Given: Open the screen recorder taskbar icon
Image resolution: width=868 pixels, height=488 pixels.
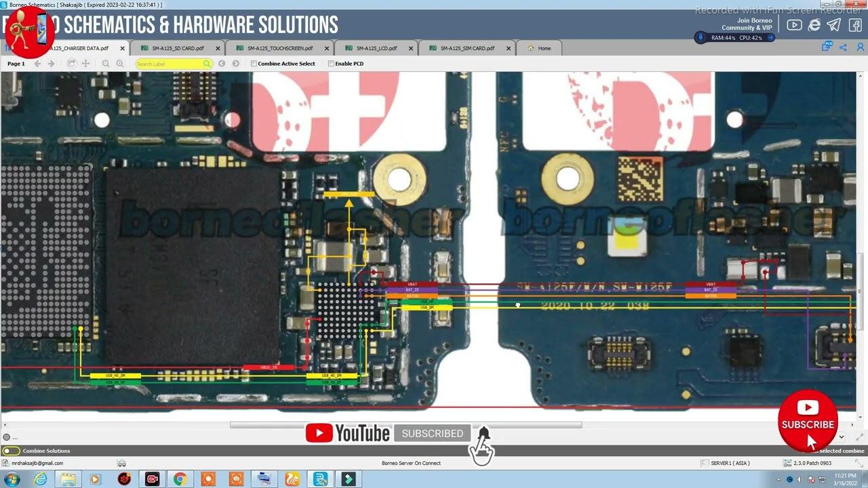Looking at the screenshot, I should pyautogui.click(x=152, y=479).
